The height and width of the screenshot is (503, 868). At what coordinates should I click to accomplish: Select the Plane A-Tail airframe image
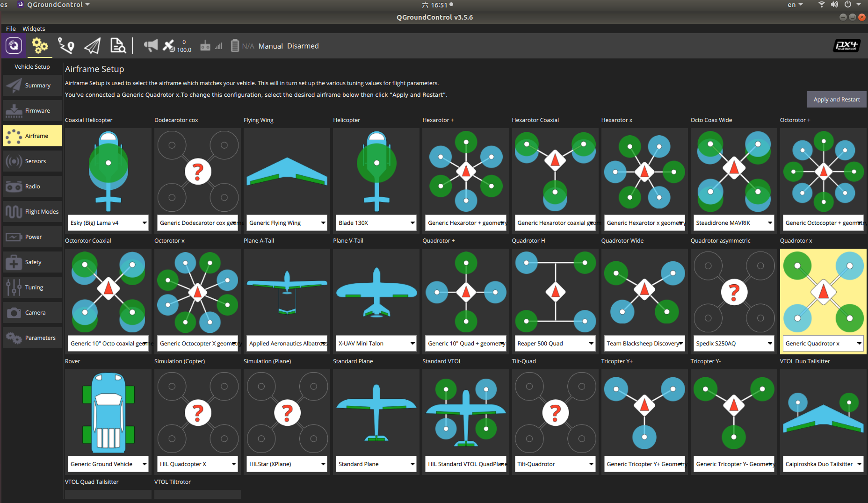287,291
